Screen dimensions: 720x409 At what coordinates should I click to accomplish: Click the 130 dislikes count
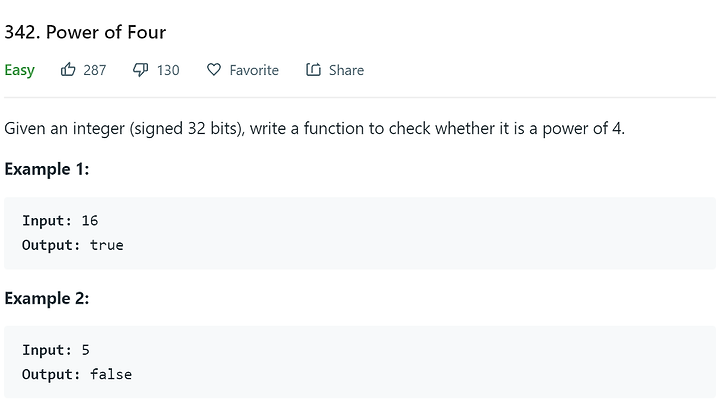[168, 70]
